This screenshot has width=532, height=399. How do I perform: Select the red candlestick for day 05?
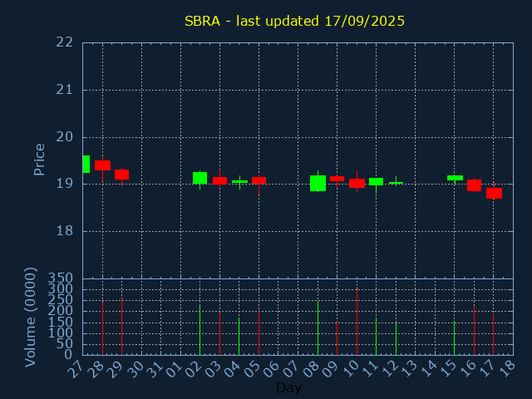pyautogui.click(x=259, y=180)
